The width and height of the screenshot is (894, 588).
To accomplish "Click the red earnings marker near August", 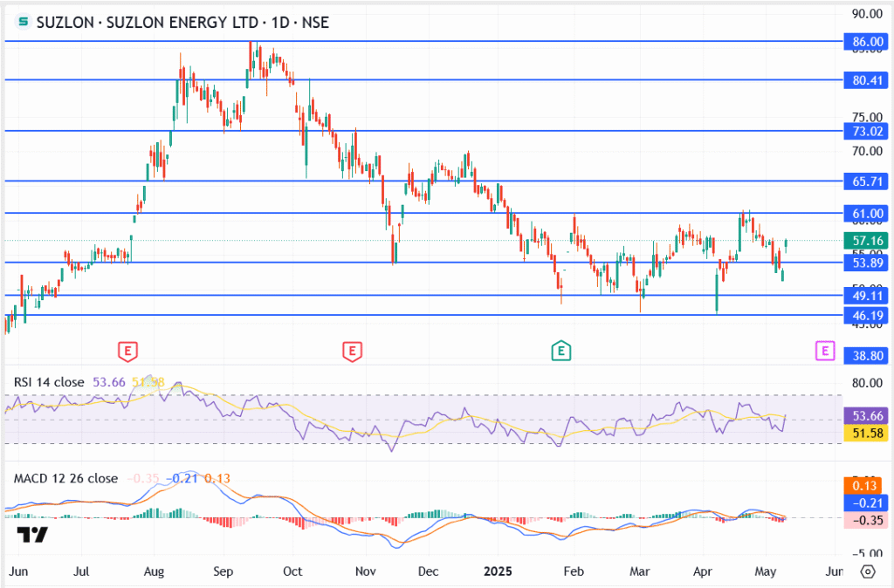I will (x=127, y=351).
